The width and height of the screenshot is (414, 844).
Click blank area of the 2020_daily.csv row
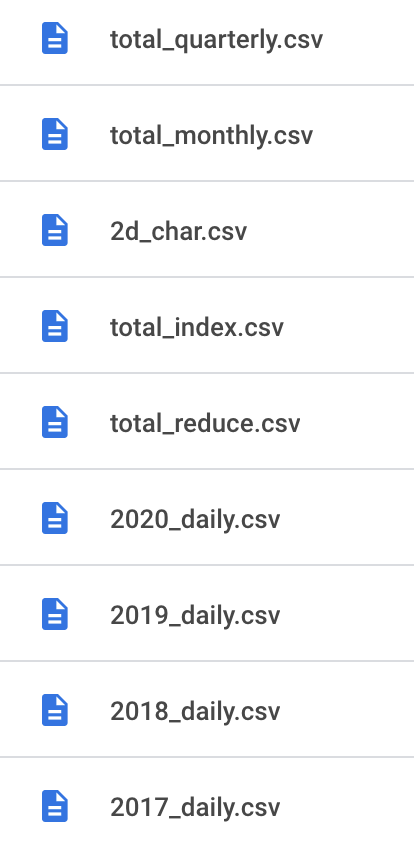click(350, 518)
